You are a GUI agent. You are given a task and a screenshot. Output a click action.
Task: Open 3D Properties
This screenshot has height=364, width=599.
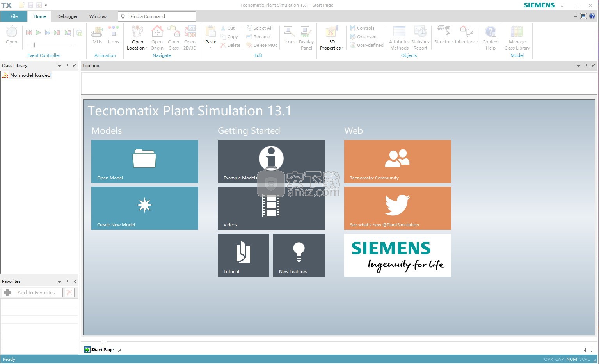tap(332, 38)
